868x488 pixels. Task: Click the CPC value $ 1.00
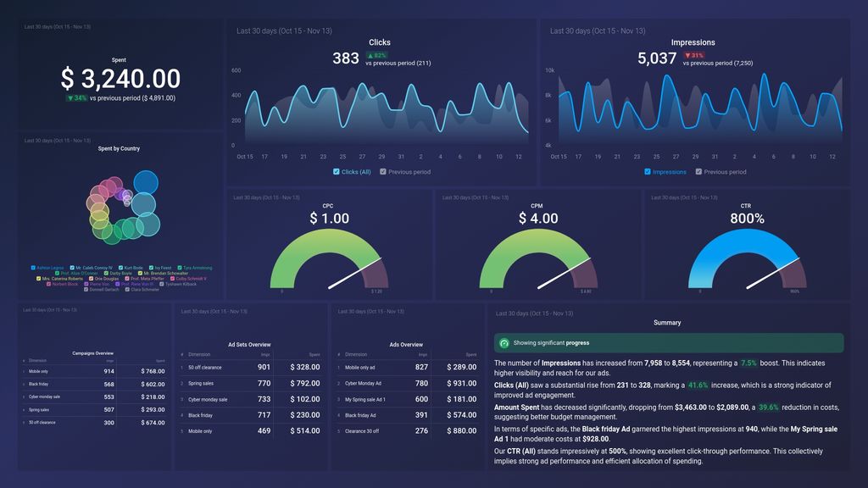click(330, 219)
